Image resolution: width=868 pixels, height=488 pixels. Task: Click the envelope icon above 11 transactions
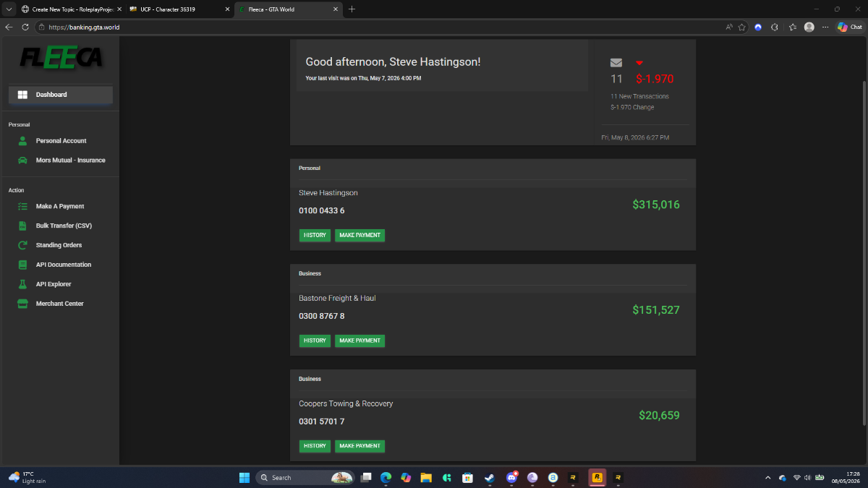[x=616, y=63]
